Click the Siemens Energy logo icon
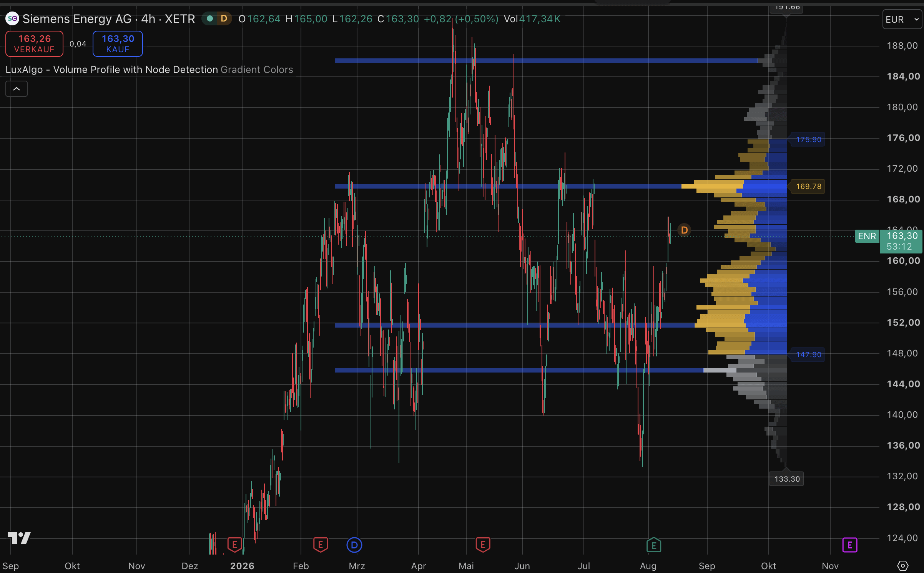 point(12,18)
